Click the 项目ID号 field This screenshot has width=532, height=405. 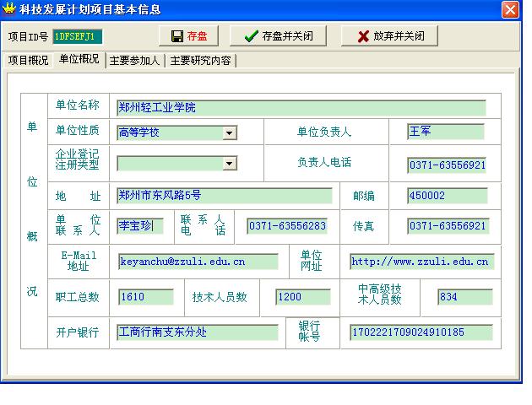point(77,36)
